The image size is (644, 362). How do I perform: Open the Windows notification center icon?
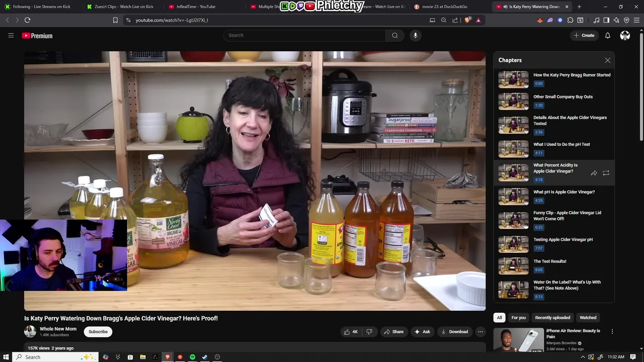click(633, 357)
